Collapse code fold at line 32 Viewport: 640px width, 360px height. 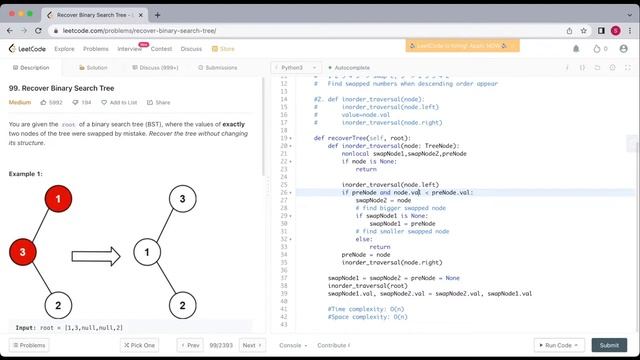coord(291,239)
